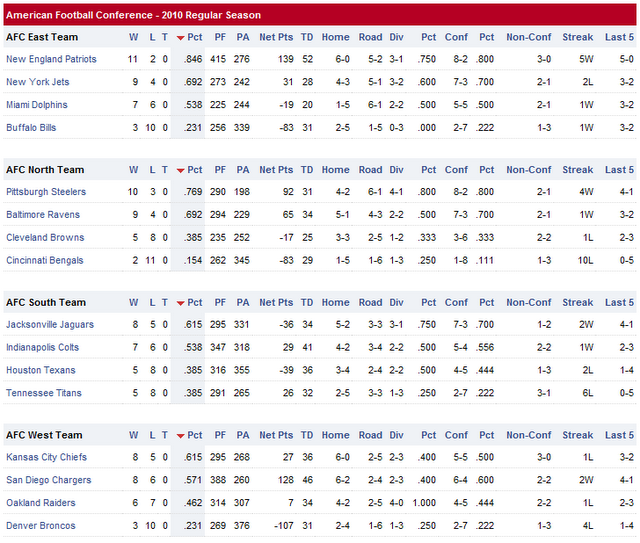Sort AFC South table by Home record

335,302
